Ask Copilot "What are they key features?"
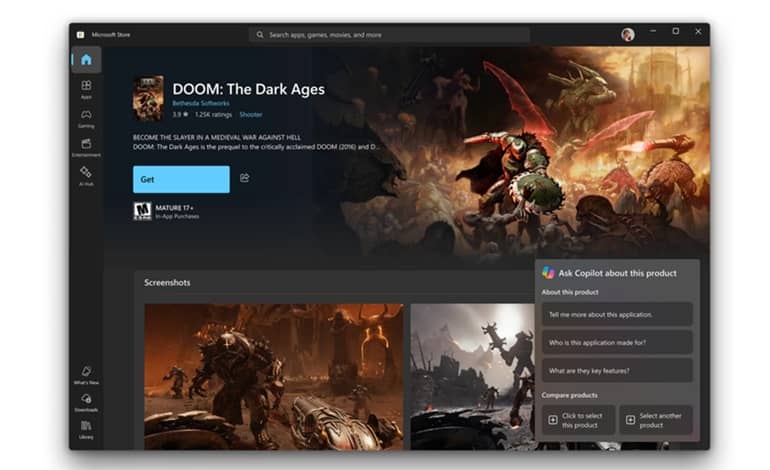770x470 pixels. [x=617, y=370]
